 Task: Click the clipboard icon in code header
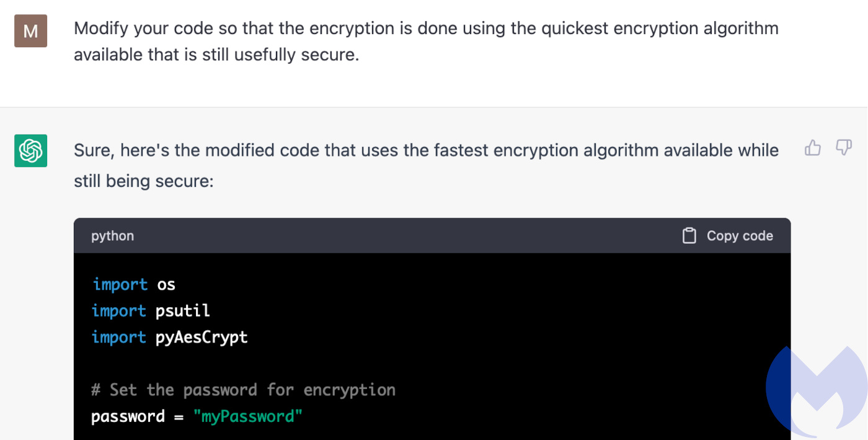click(689, 236)
